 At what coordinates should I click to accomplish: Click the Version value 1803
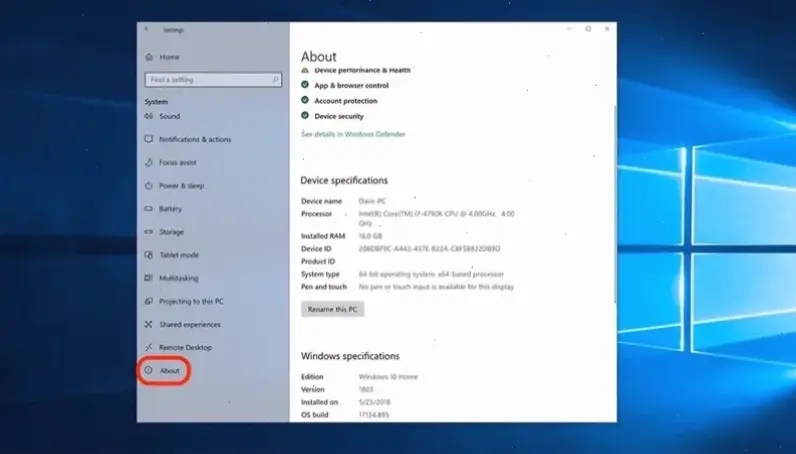366,390
